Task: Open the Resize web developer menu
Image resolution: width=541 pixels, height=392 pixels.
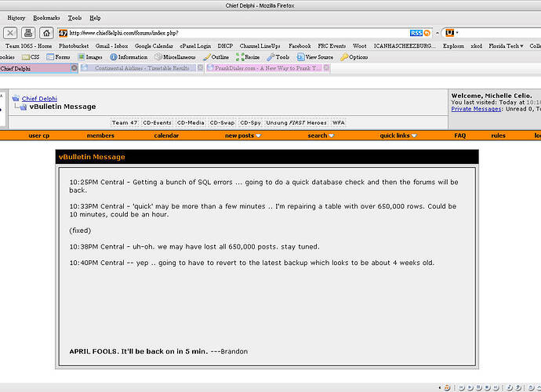Action: tap(248, 57)
